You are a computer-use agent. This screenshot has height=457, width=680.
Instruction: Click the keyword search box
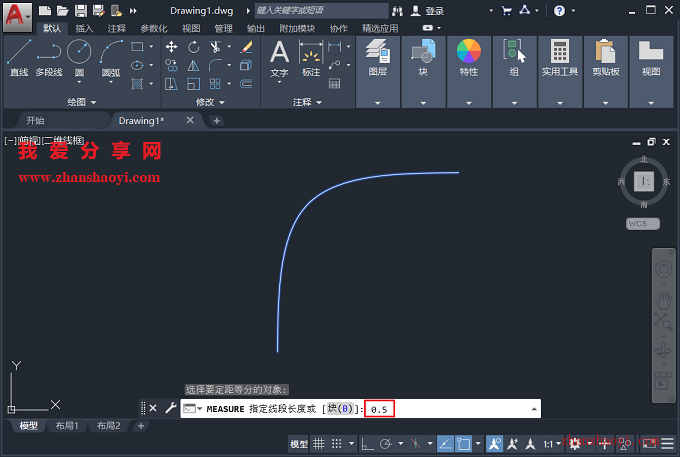coord(321,10)
